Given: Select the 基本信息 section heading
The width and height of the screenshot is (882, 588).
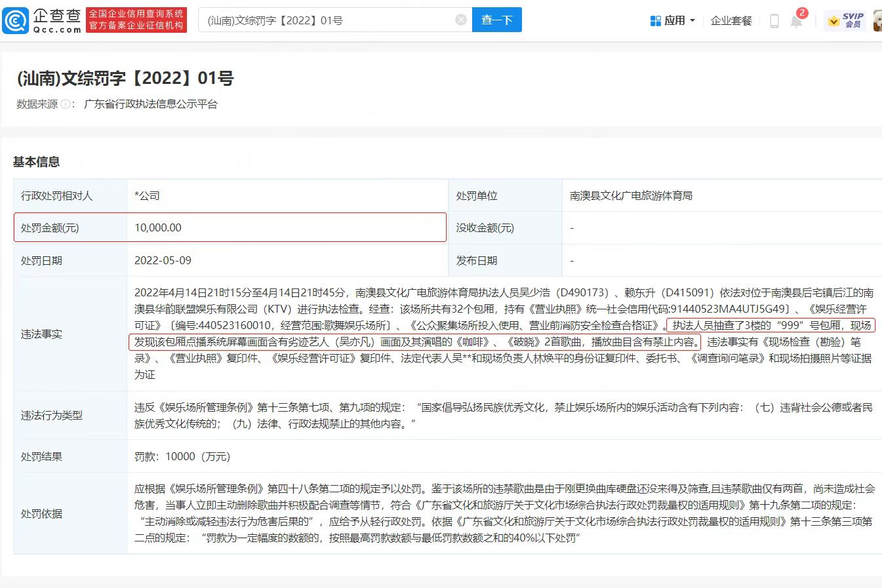Looking at the screenshot, I should 37,162.
